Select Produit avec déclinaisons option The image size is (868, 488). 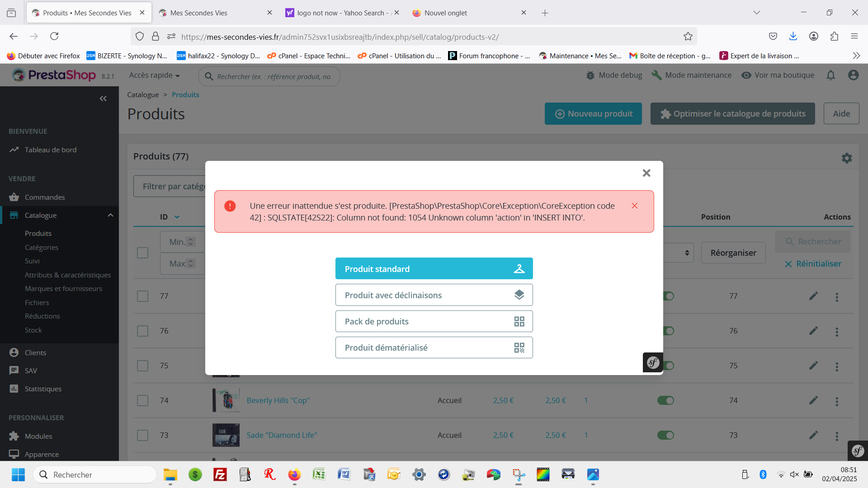(x=434, y=295)
